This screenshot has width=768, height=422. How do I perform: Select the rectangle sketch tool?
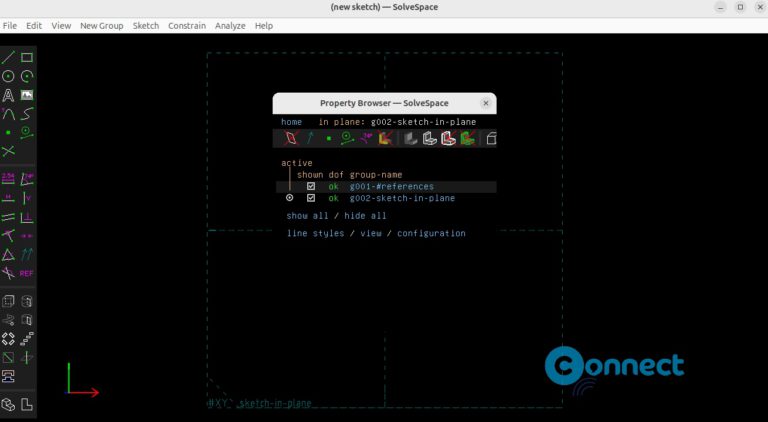(x=27, y=57)
